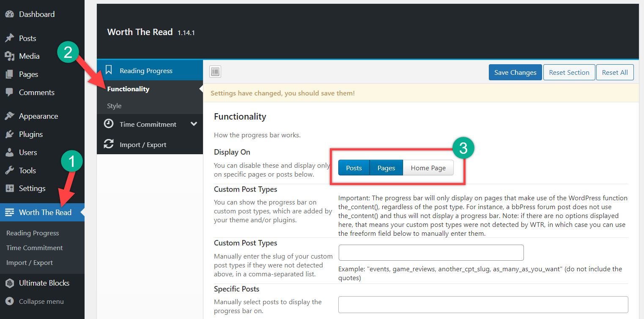This screenshot has width=644, height=319.
Task: Switch to the Style tab
Action: (x=114, y=106)
